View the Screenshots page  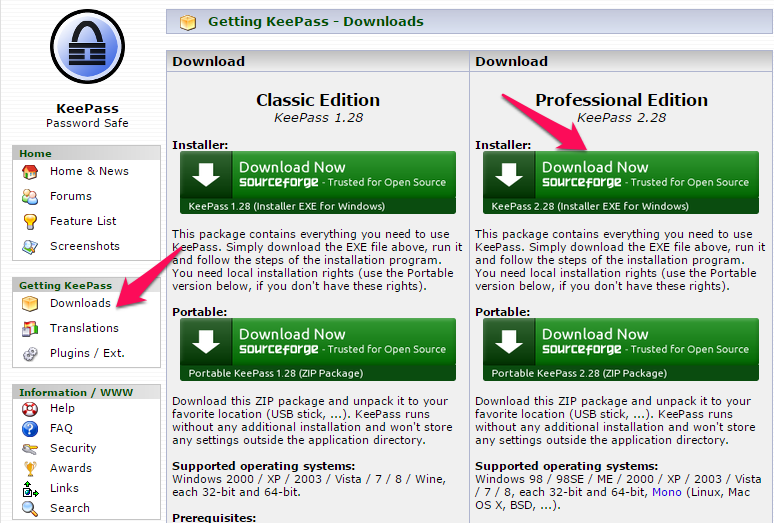point(85,246)
